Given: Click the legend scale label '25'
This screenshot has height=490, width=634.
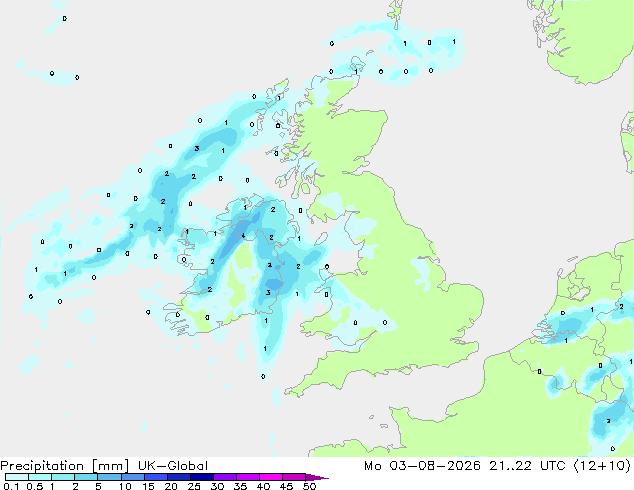Looking at the screenshot, I should [194, 486].
